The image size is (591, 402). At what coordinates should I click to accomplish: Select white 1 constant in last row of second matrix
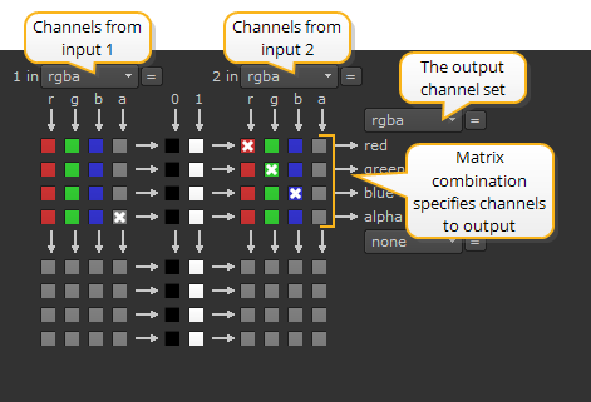196,339
